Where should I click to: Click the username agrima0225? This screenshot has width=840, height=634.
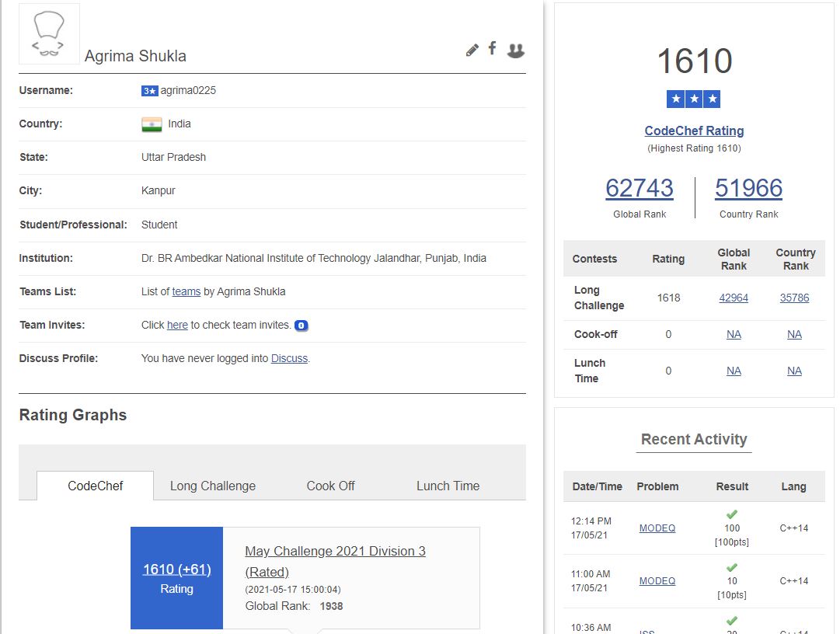click(188, 90)
